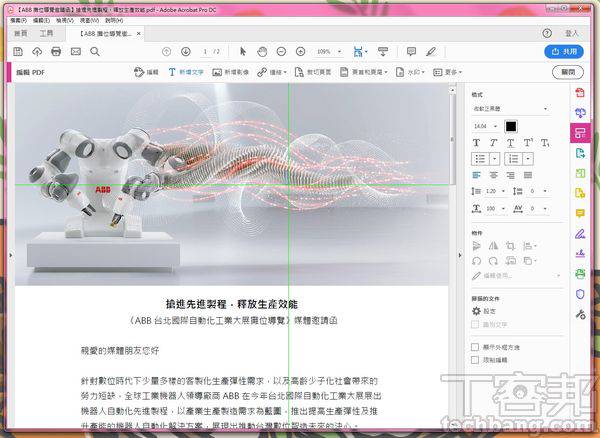Toggle bold text T button

pyautogui.click(x=476, y=143)
